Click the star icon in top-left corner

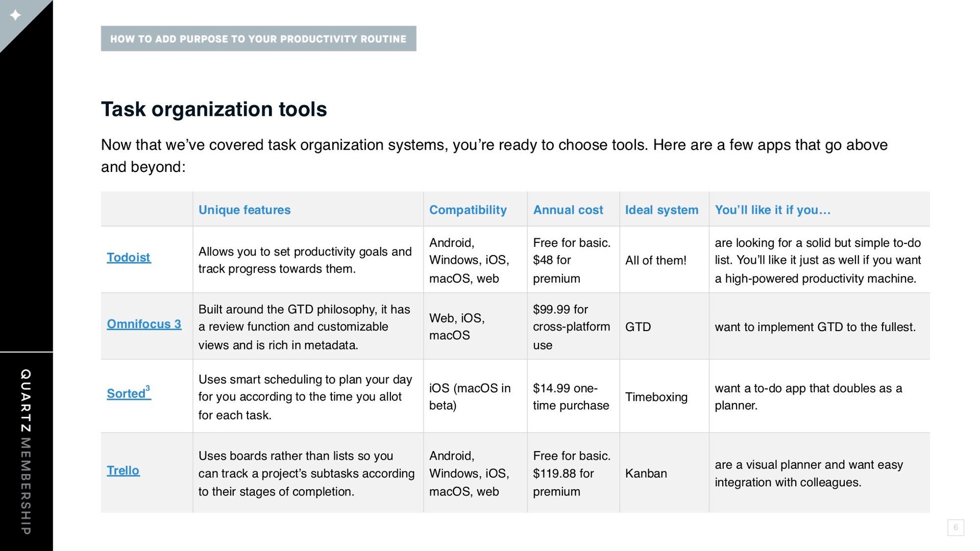click(x=16, y=15)
